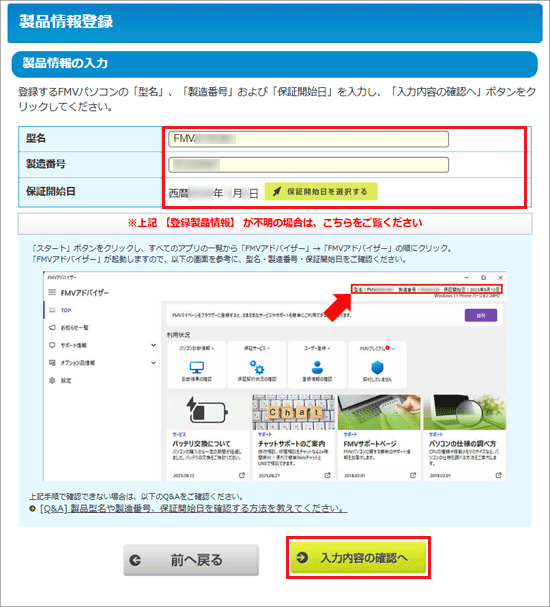This screenshot has width=550, height=607.
Task: Click the red 登録製品情報が不明の場合 notice
Action: [x=275, y=223]
